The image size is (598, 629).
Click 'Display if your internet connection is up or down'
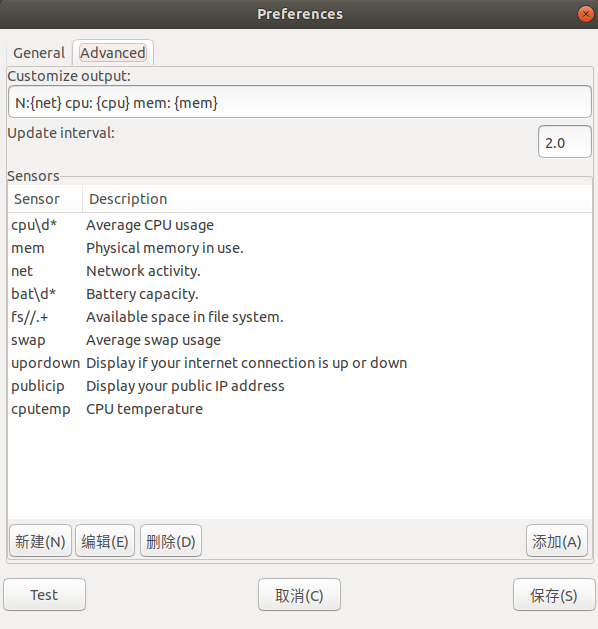click(247, 363)
